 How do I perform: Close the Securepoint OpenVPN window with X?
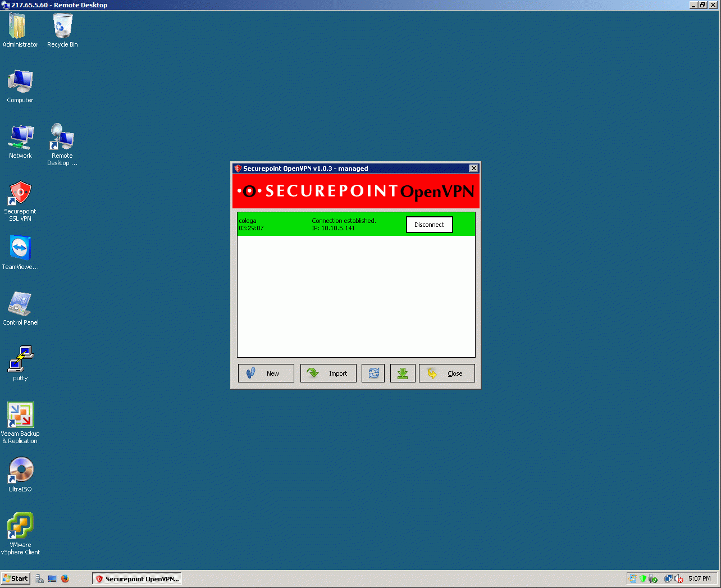click(x=474, y=168)
